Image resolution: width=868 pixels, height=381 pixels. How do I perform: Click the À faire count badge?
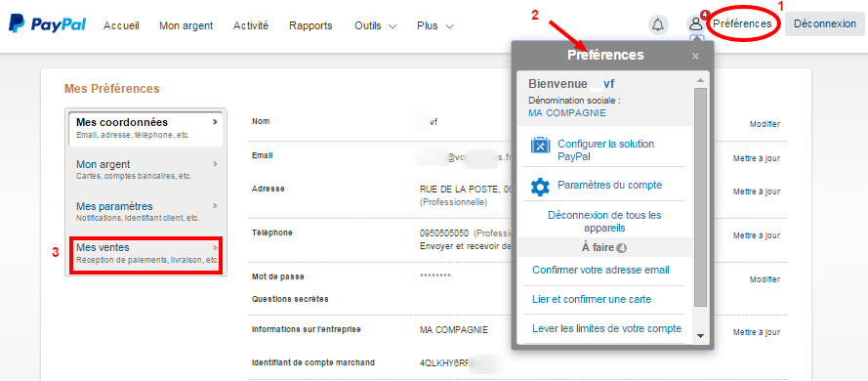click(x=621, y=248)
